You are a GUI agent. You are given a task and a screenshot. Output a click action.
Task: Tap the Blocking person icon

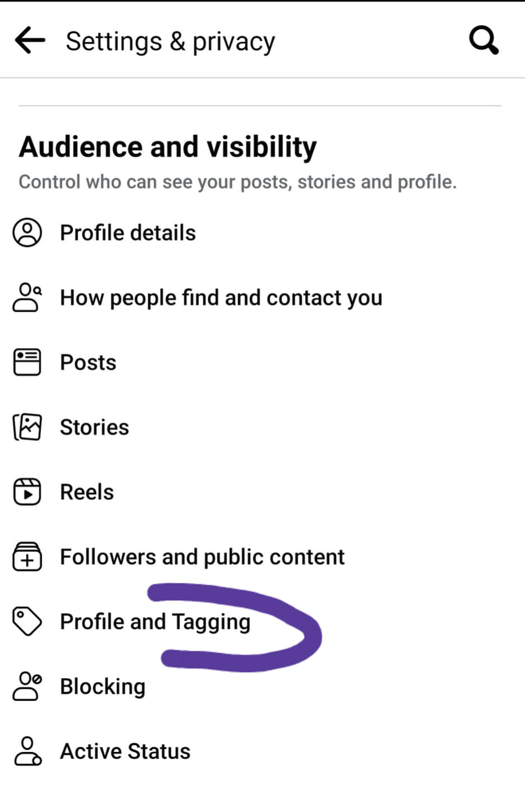click(27, 686)
